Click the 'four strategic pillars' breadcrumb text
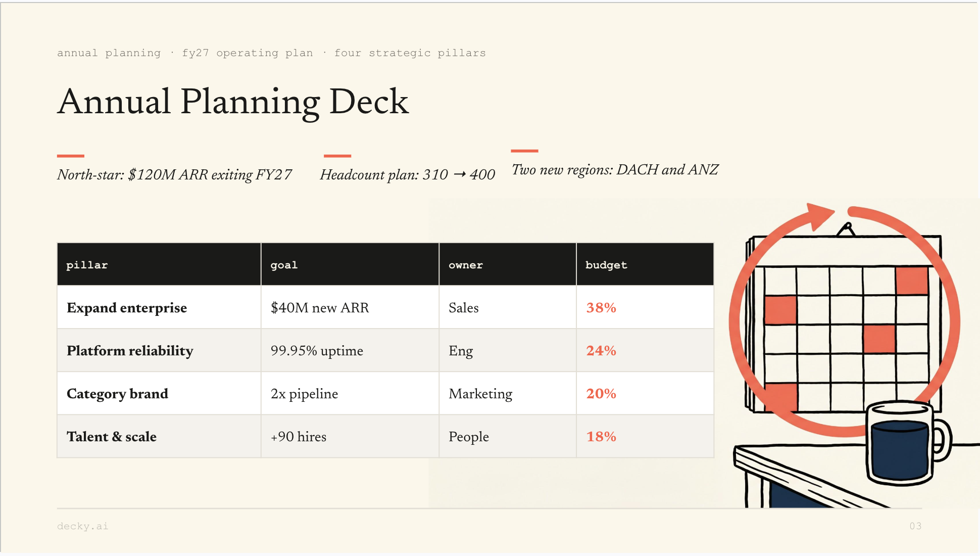 [410, 53]
